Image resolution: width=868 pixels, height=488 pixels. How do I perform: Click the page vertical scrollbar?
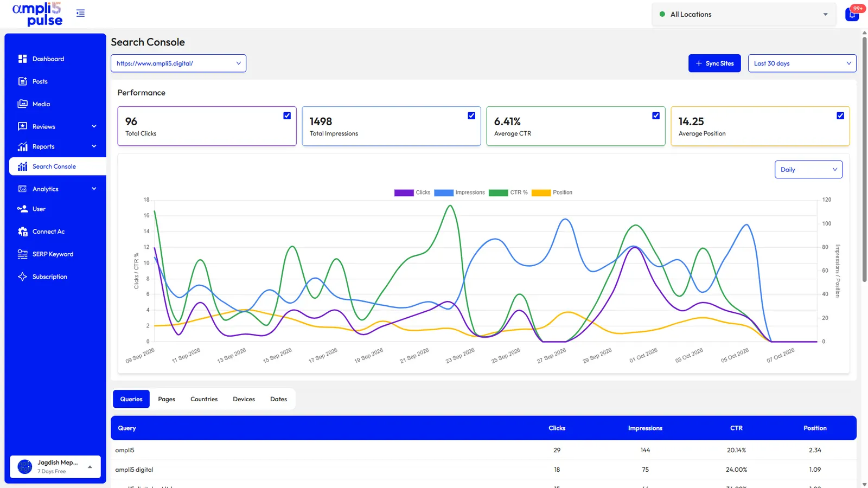pos(864,159)
